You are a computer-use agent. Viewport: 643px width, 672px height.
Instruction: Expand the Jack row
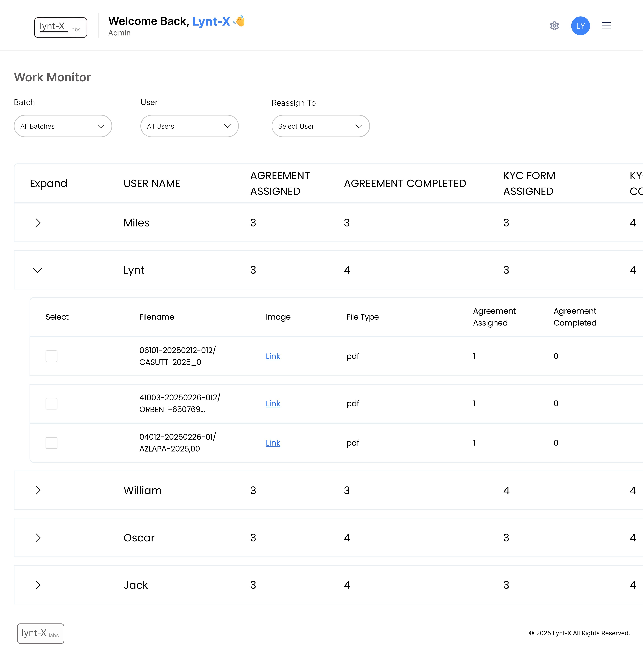click(x=38, y=585)
